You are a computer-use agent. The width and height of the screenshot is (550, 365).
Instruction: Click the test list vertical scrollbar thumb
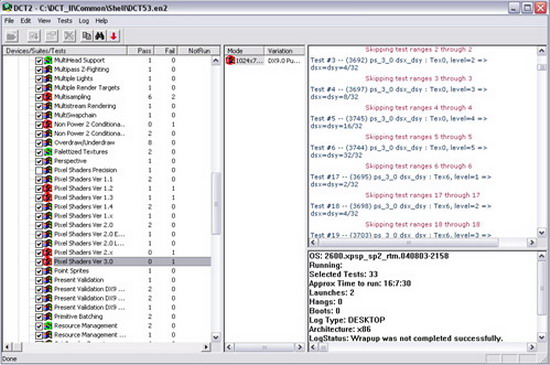216,204
